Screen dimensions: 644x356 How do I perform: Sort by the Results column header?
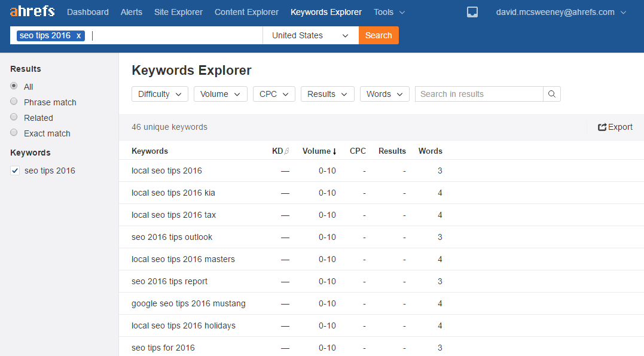click(x=392, y=151)
